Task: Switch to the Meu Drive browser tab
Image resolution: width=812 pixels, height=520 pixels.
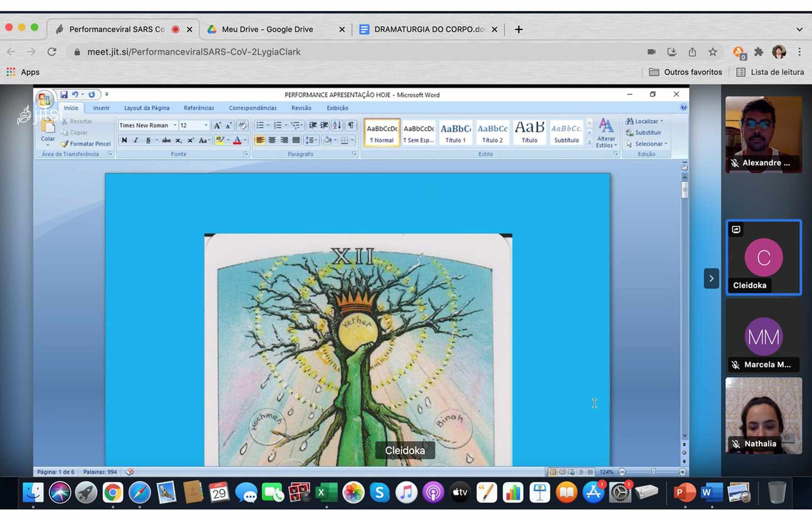Action: click(267, 29)
